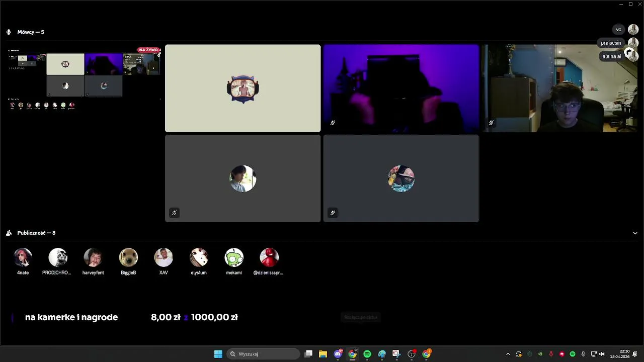Open the round badge avatar in cream tile
Image resolution: width=644 pixels, height=362 pixels.
[243, 89]
